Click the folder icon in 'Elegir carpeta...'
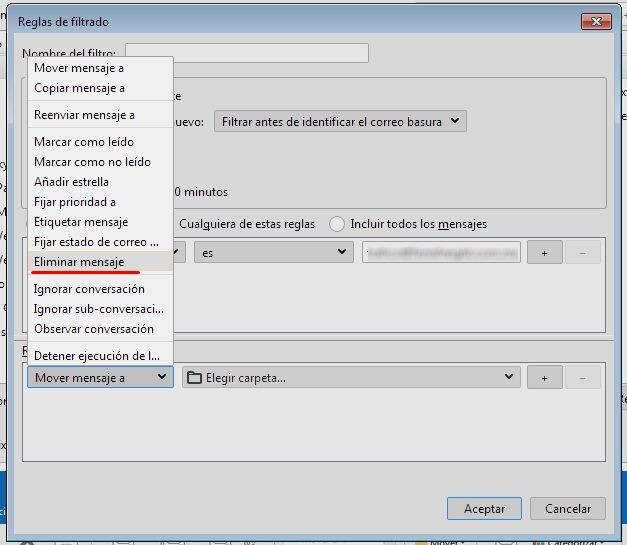This screenshot has height=545, width=627. 194,377
